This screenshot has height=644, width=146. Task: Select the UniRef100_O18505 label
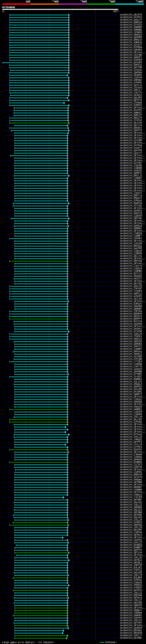point(131,628)
